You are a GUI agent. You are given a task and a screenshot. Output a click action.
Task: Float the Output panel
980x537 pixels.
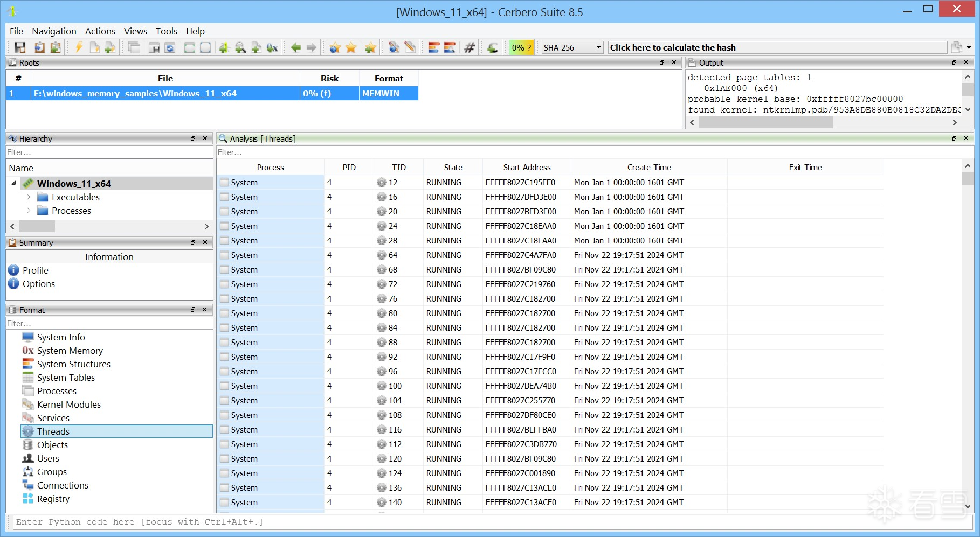pos(954,62)
